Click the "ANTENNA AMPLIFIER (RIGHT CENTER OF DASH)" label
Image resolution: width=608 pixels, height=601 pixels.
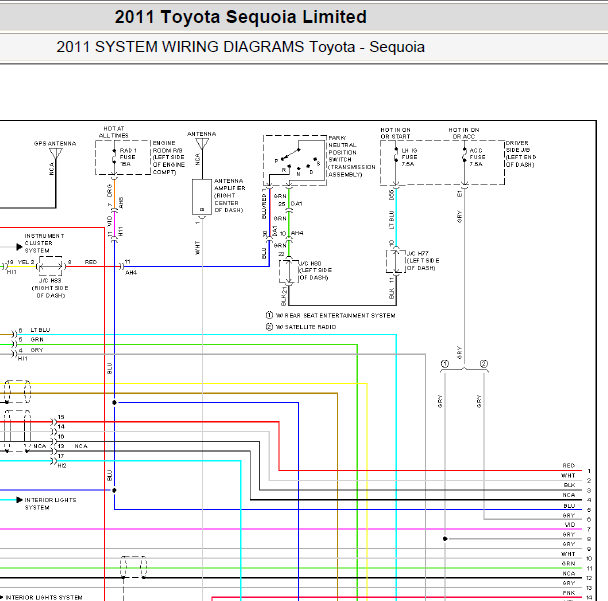(230, 195)
